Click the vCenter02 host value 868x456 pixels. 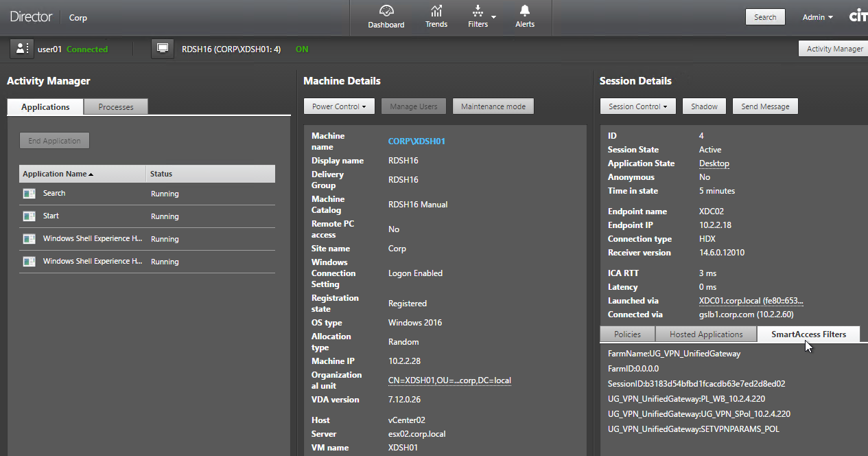click(407, 420)
